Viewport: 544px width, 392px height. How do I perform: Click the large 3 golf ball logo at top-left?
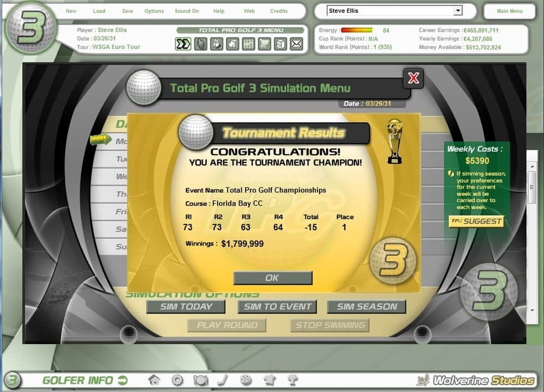(x=31, y=28)
